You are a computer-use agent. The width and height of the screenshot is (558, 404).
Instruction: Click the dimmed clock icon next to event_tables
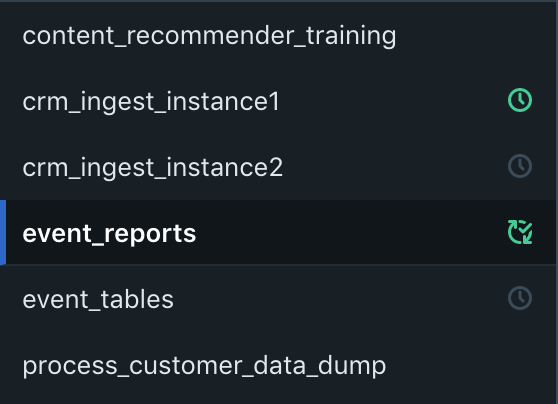pyautogui.click(x=520, y=298)
